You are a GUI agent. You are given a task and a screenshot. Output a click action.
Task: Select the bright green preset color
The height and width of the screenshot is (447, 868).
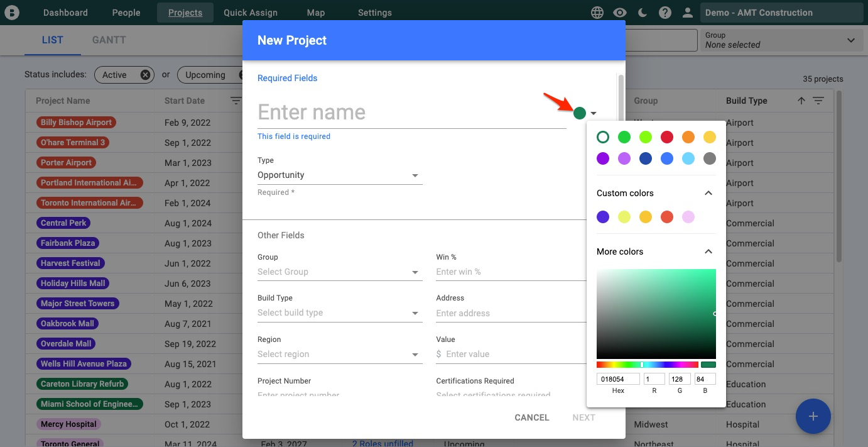[624, 137]
